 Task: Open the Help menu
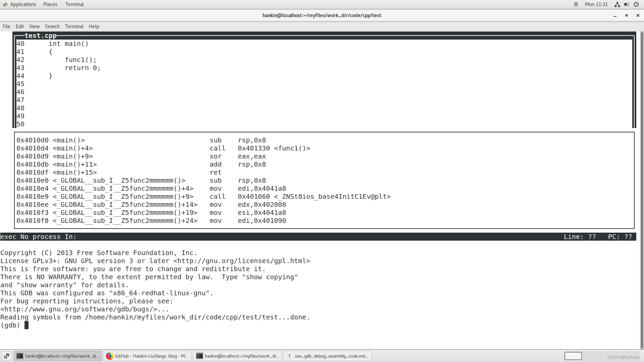94,26
